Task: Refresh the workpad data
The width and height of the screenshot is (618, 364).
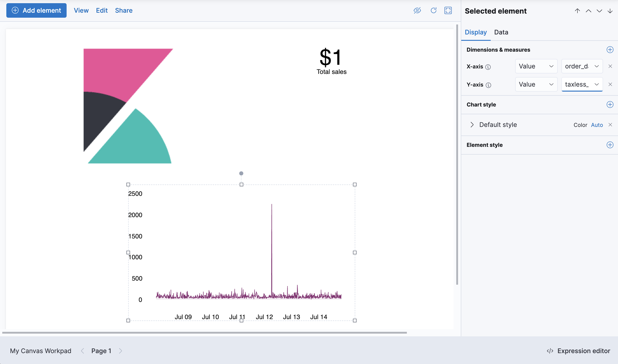Action: pyautogui.click(x=434, y=10)
